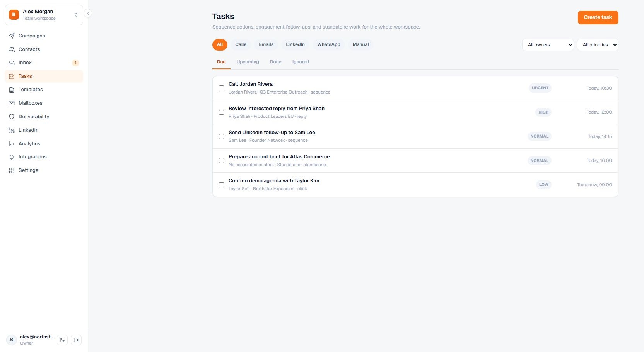Click the Tasks checkbox icon in sidebar
The image size is (644, 352).
(12, 76)
